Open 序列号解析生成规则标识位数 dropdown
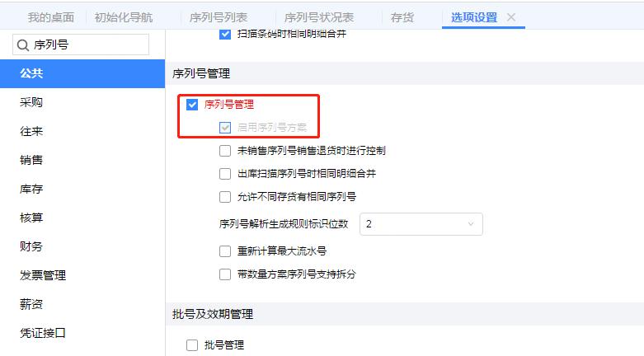Viewport: 644px width, 356px height. (421, 224)
